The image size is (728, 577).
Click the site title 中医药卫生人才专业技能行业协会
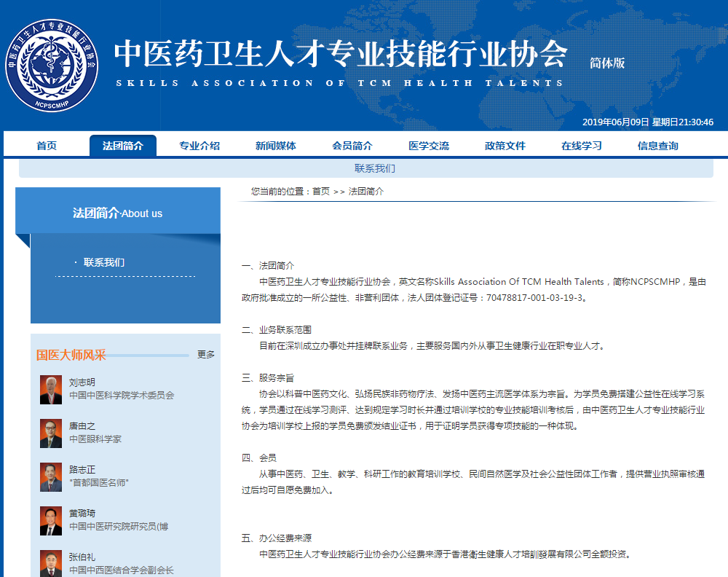(x=341, y=53)
